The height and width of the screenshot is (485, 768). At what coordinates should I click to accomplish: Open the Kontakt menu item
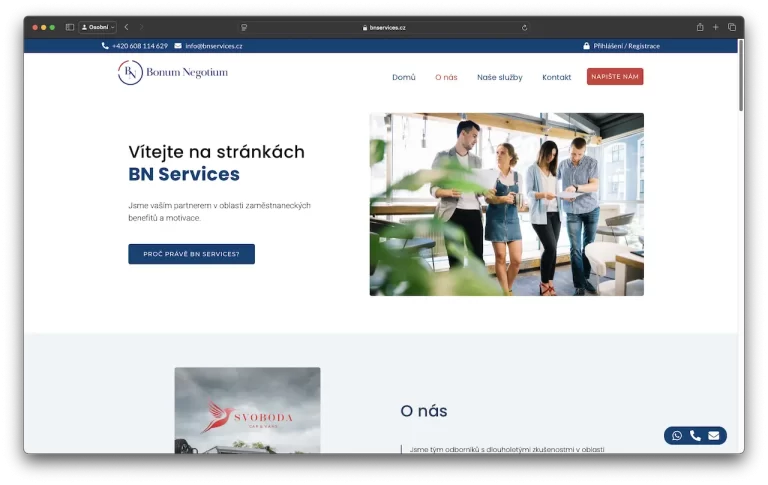click(556, 77)
